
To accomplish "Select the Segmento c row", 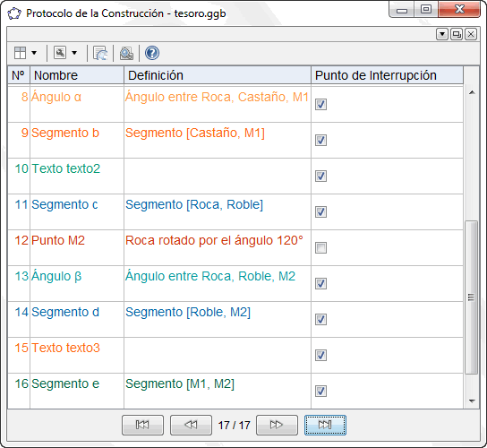I will coord(235,212).
